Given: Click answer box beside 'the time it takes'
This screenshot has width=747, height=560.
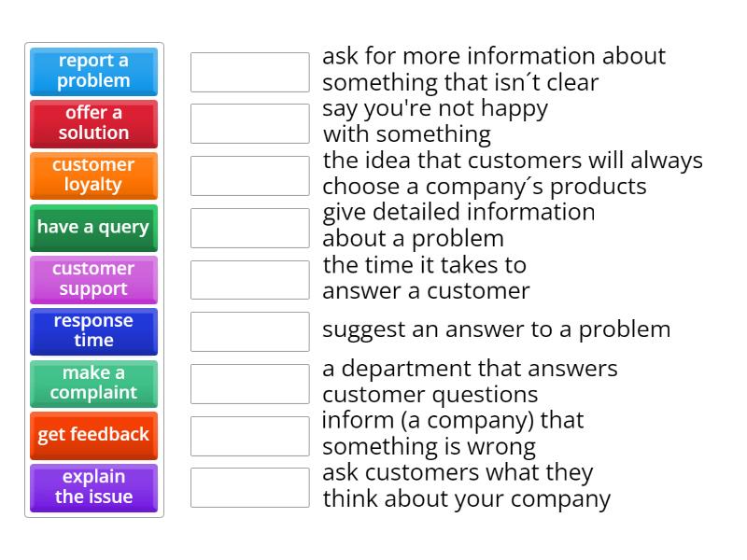Looking at the screenshot, I should (x=249, y=279).
